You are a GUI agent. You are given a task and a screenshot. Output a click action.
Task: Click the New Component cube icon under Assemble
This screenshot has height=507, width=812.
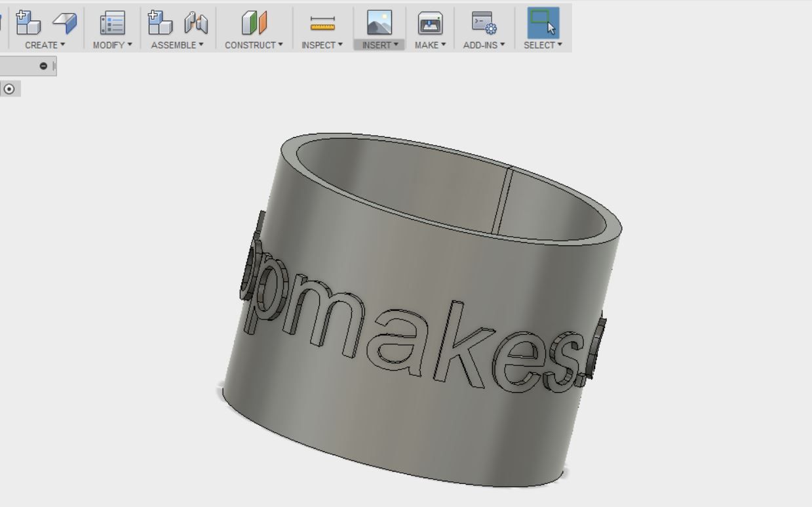click(x=159, y=20)
